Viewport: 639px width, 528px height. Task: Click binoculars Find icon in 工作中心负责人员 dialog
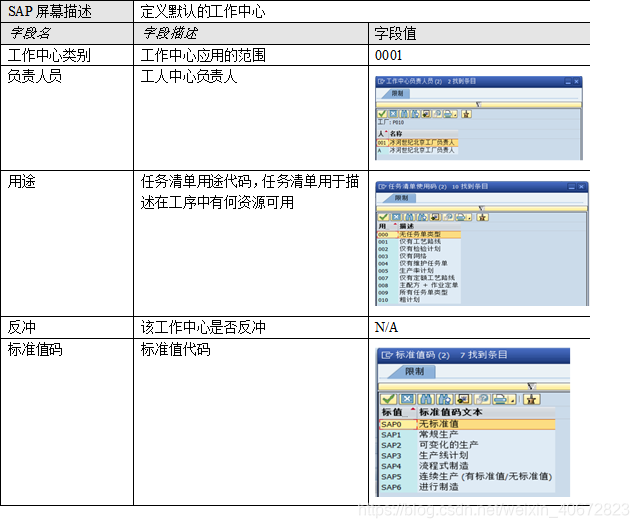pos(404,114)
